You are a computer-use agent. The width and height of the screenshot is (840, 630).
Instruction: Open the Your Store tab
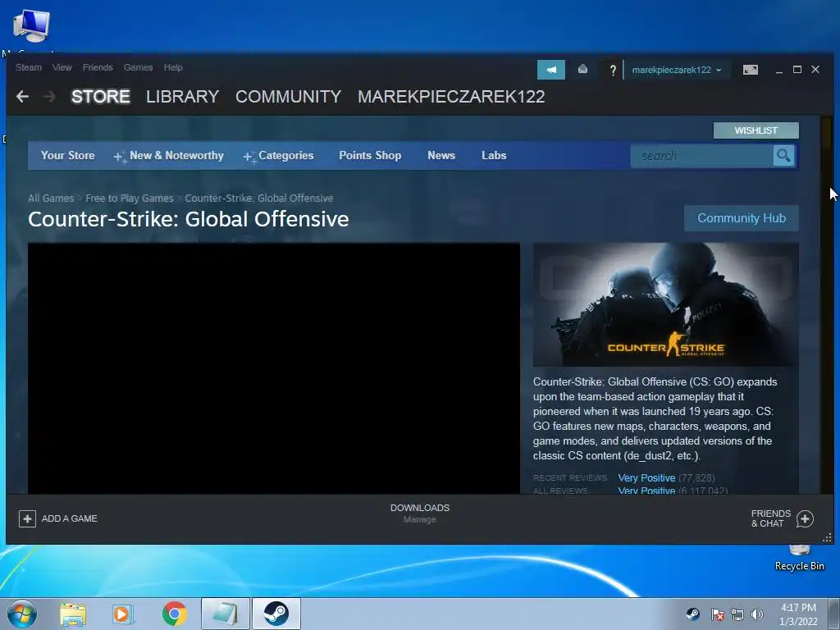67,155
